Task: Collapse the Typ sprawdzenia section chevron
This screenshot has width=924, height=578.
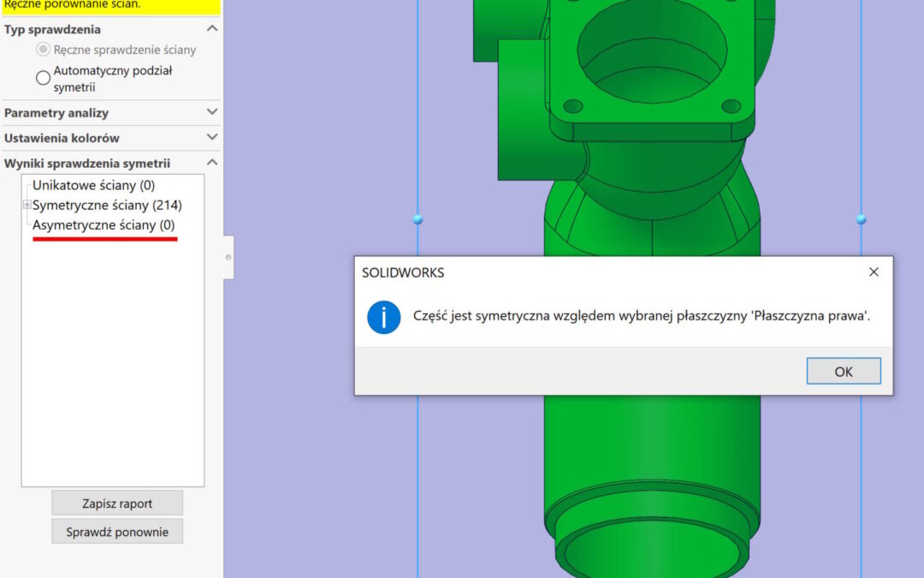Action: (212, 29)
